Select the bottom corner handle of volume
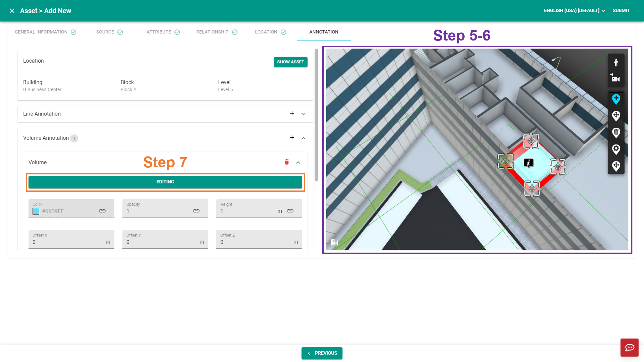The height and width of the screenshot is (362, 644). (x=532, y=189)
